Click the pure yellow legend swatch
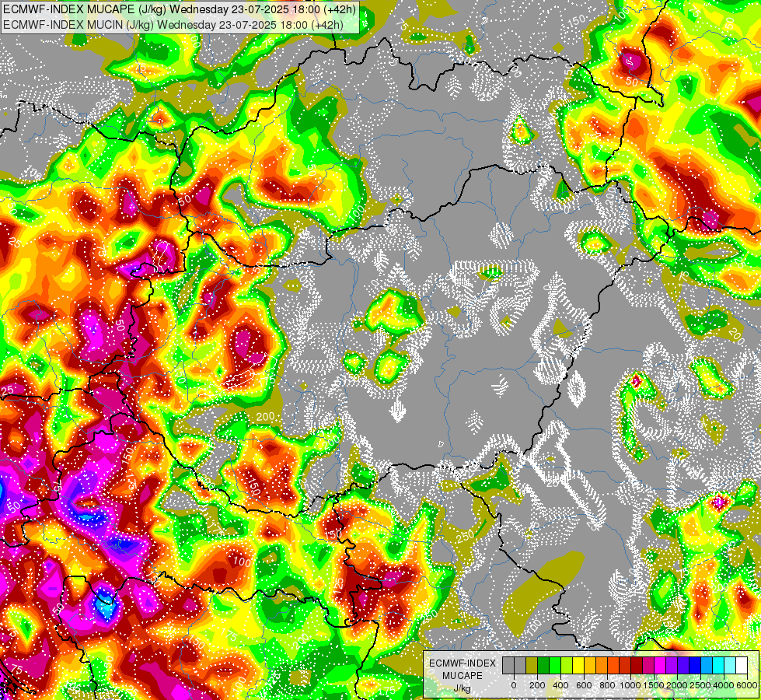The height and width of the screenshot is (700, 761). point(578,666)
